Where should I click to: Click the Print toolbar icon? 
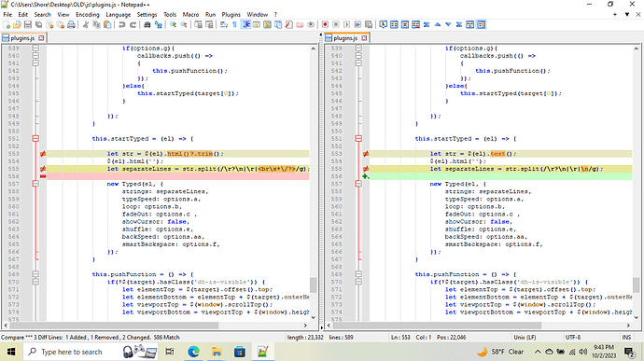pos(71,24)
